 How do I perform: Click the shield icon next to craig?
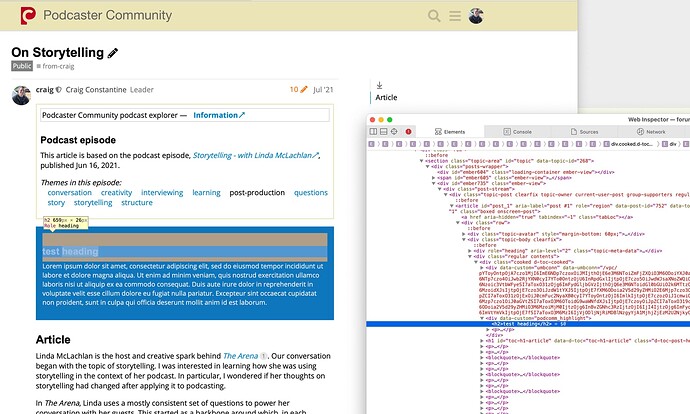59,89
